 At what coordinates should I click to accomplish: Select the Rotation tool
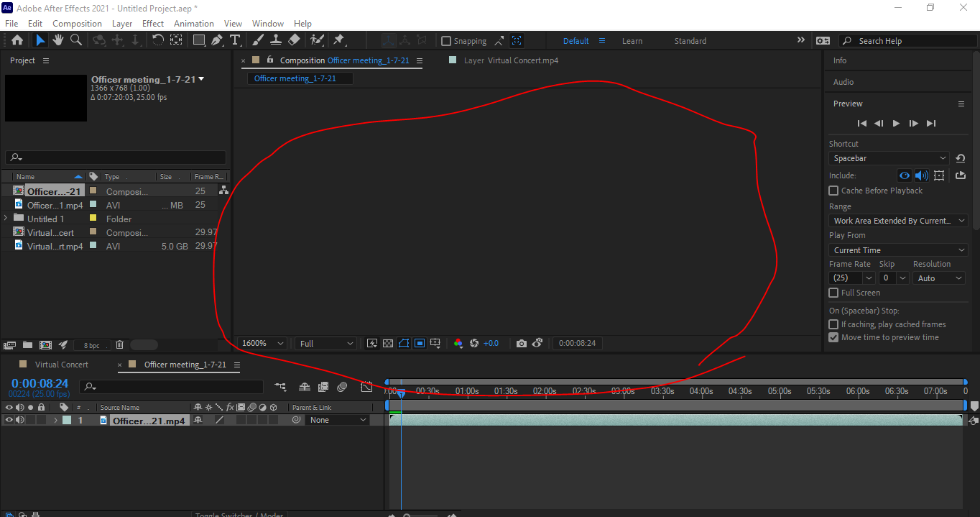pyautogui.click(x=158, y=40)
